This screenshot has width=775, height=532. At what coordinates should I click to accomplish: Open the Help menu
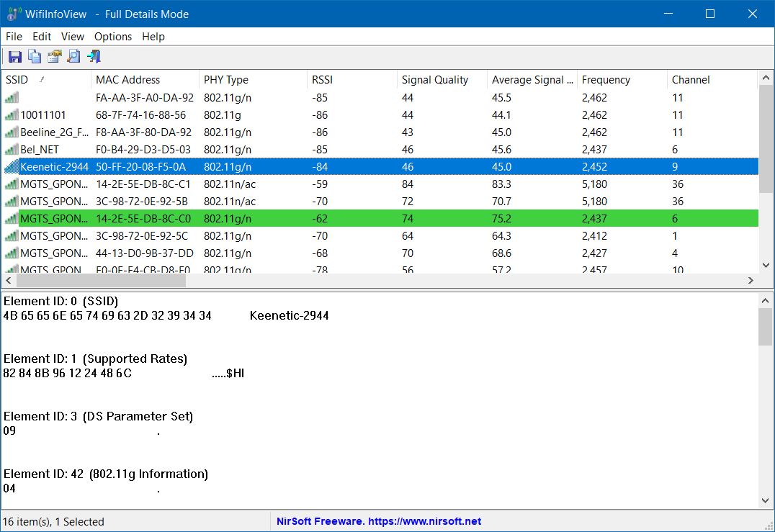point(153,37)
